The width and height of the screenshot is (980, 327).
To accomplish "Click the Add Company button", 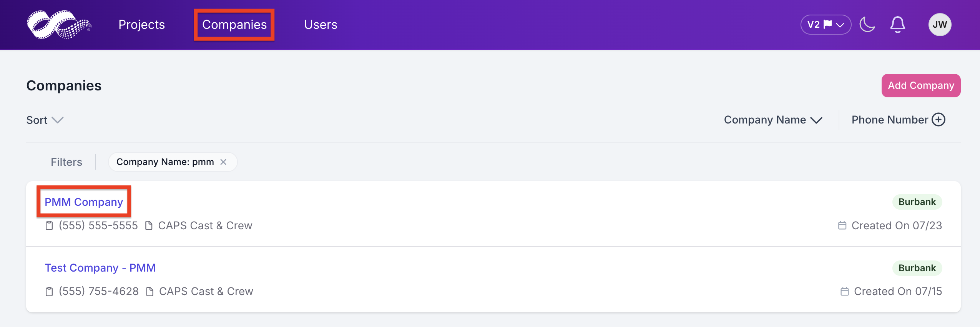I will (x=921, y=85).
